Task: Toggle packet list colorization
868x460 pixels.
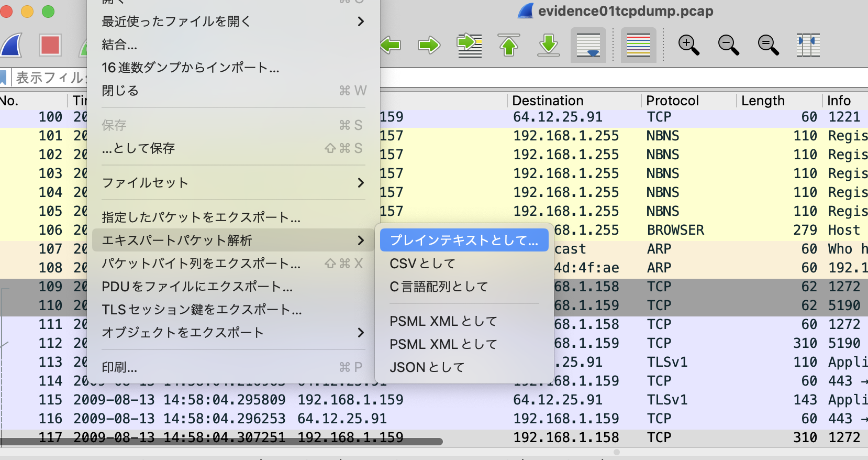Action: click(639, 45)
